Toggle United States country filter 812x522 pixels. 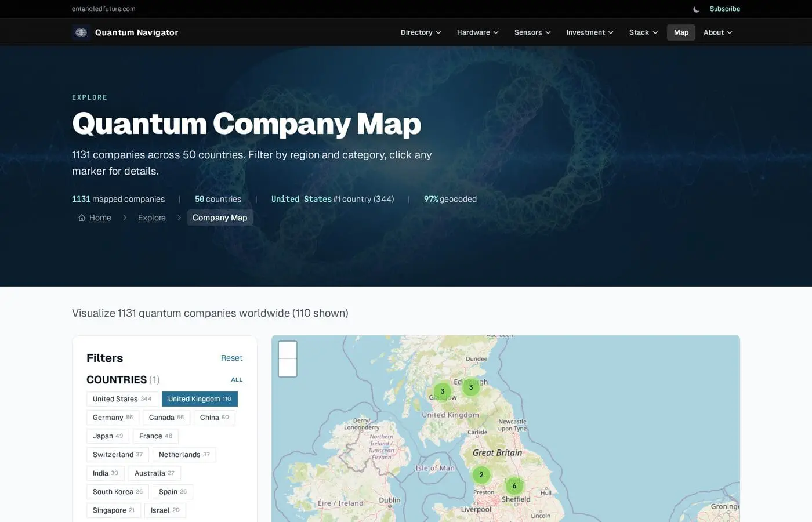pos(122,399)
